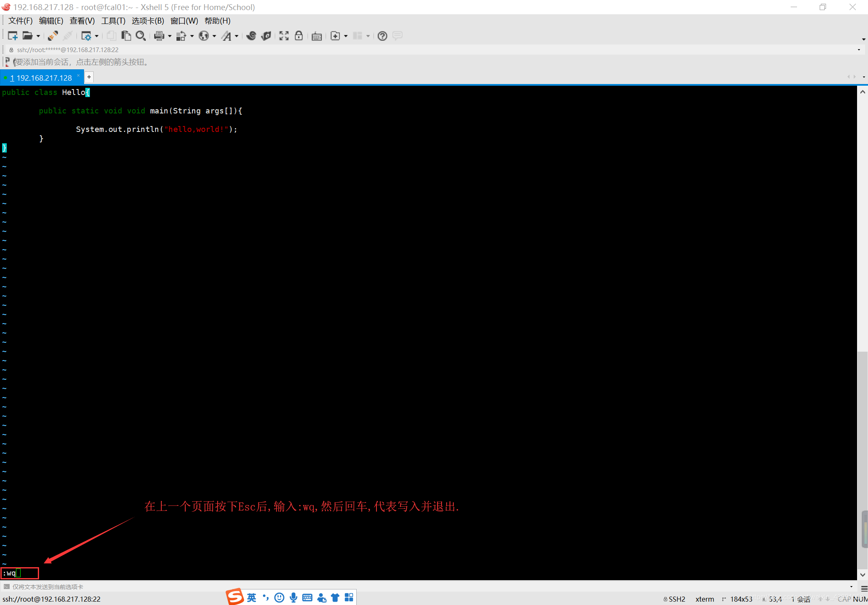
Task: Close the 192.168.217.128 tab
Action: click(x=79, y=76)
